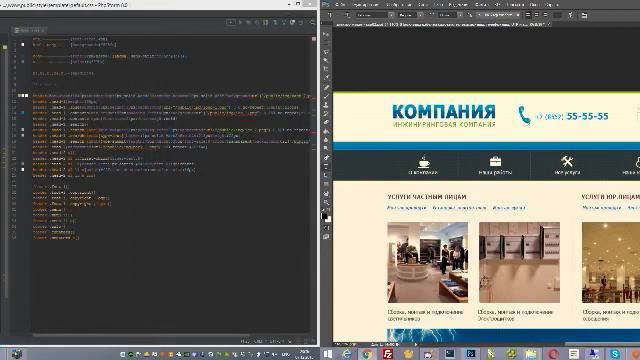Click the background color swatch
The width and height of the screenshot is (640, 360).
point(329,220)
